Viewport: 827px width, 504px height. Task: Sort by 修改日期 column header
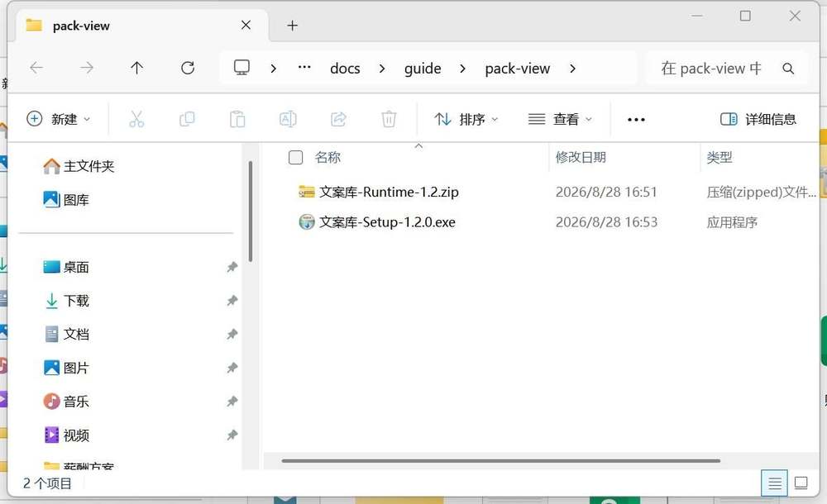coord(581,157)
